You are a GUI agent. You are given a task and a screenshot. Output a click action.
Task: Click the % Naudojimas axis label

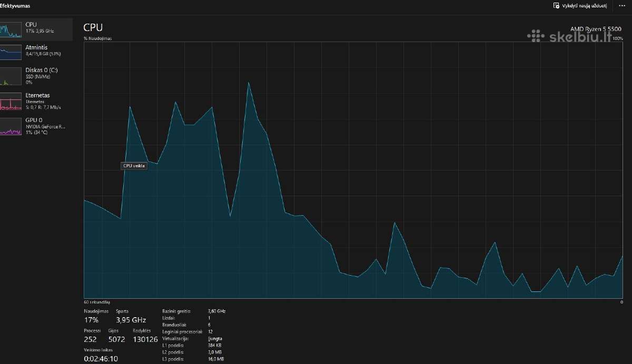click(x=97, y=38)
